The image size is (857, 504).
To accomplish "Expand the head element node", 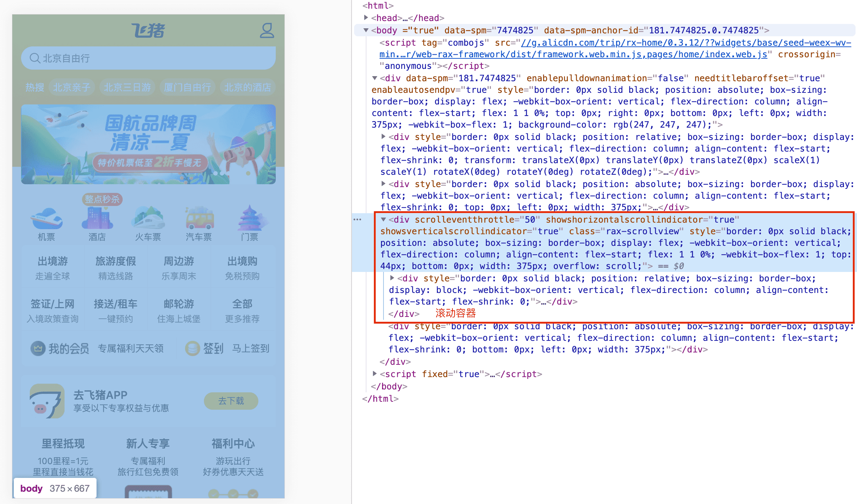I will point(366,18).
